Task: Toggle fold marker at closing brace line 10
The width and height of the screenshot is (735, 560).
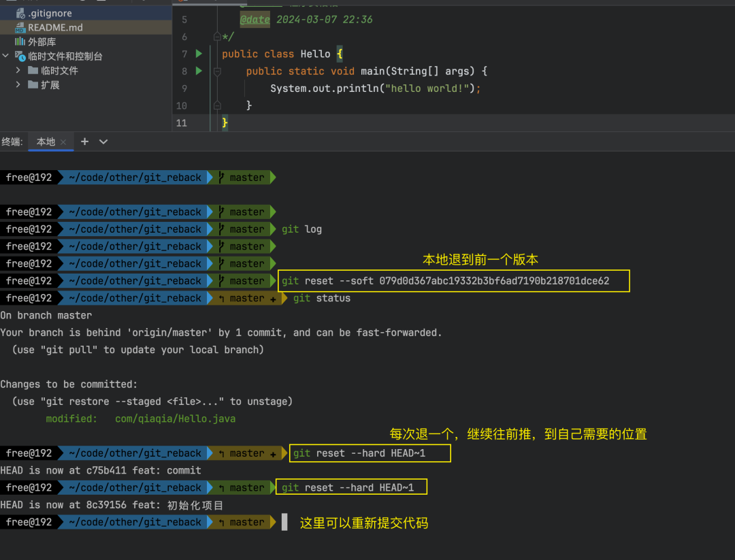Action: (217, 105)
